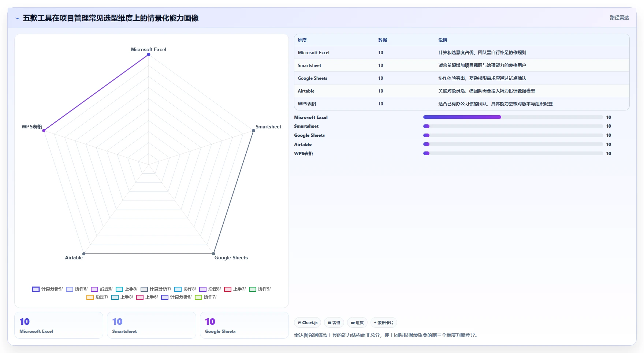Click the 数据 column header
The image size is (644, 353).
coord(383,40)
